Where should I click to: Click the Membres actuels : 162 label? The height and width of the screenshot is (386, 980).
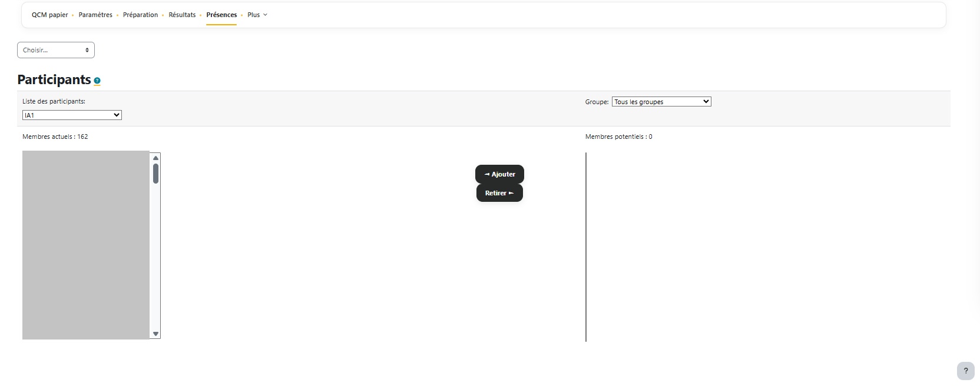point(55,137)
